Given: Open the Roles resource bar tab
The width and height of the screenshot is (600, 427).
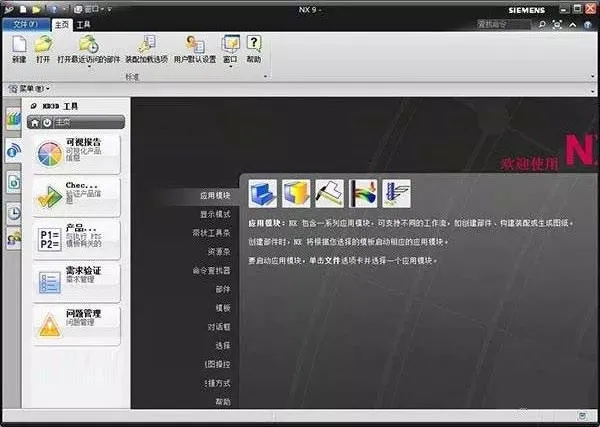Looking at the screenshot, I should [13, 239].
